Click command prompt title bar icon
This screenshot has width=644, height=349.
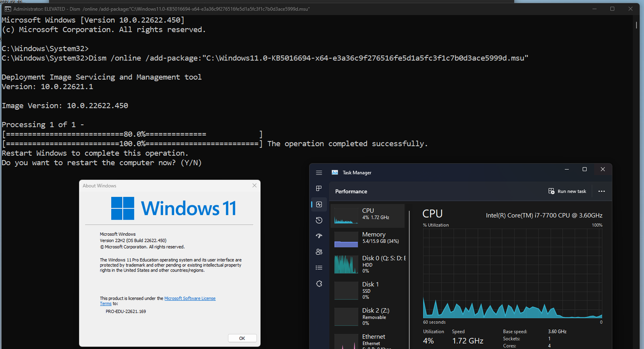point(8,9)
